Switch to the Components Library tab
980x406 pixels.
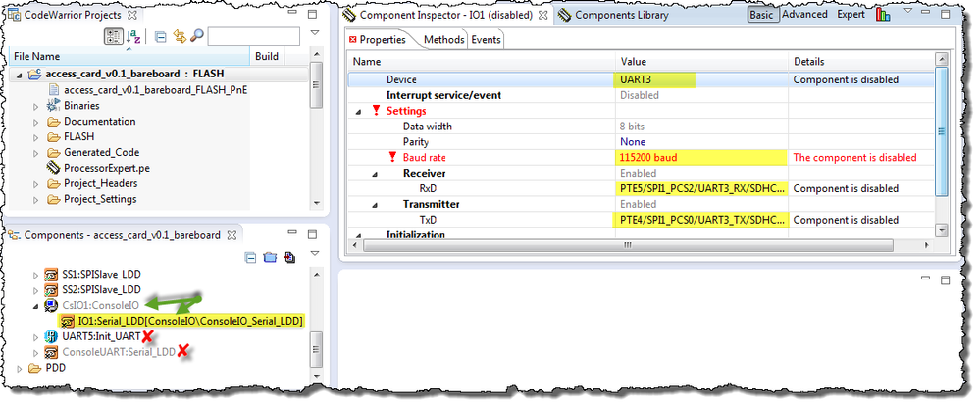tap(614, 15)
